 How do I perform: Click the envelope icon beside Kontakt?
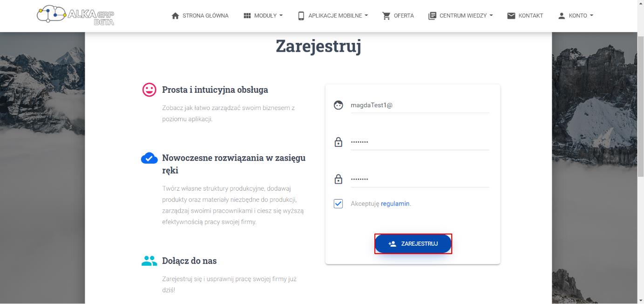pyautogui.click(x=511, y=16)
